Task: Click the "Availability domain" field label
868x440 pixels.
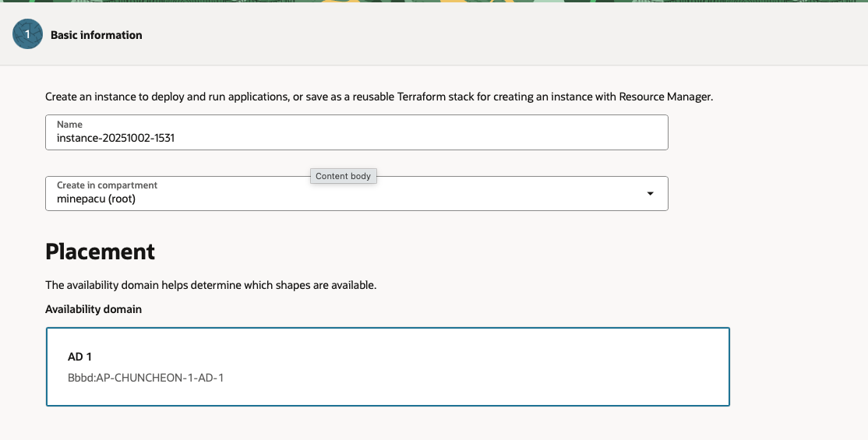Action: (x=94, y=309)
